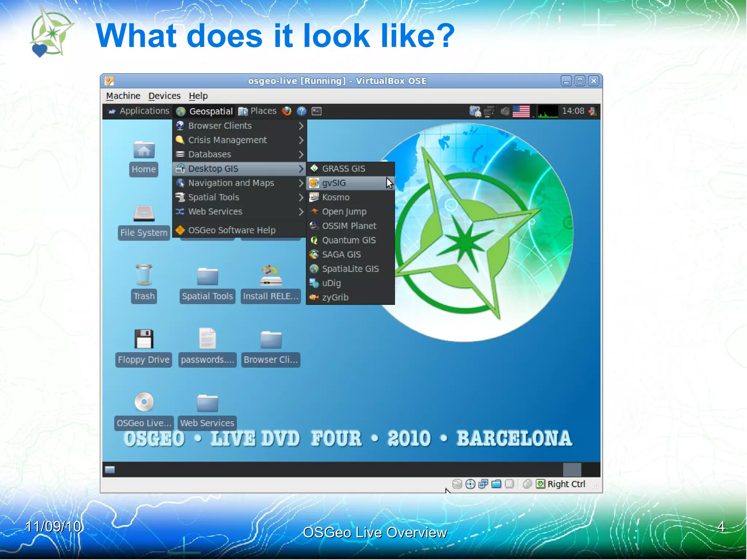
Task: Click the VirtualBox window title bar icon
Action: 110,81
